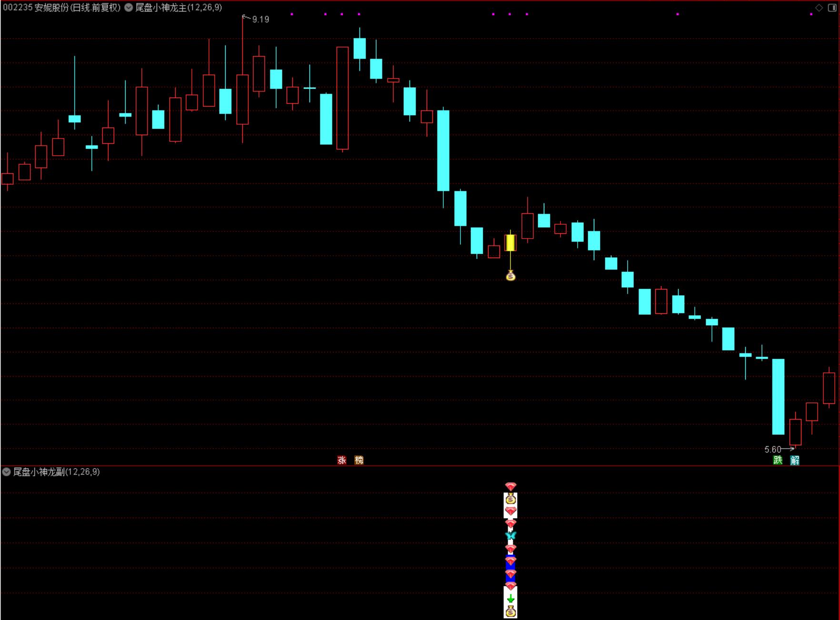840x620 pixels.
Task: Click the 5.60 low price label
Action: point(773,450)
